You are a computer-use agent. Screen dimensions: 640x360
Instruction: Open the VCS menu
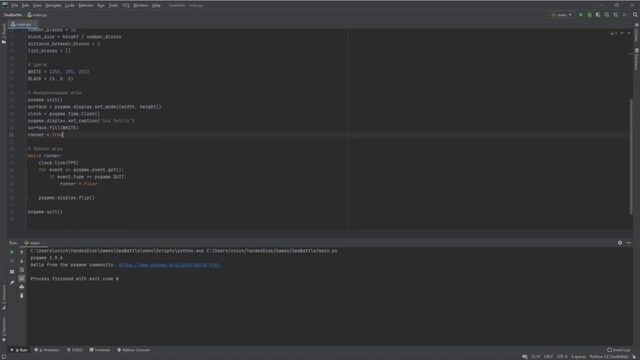point(126,6)
